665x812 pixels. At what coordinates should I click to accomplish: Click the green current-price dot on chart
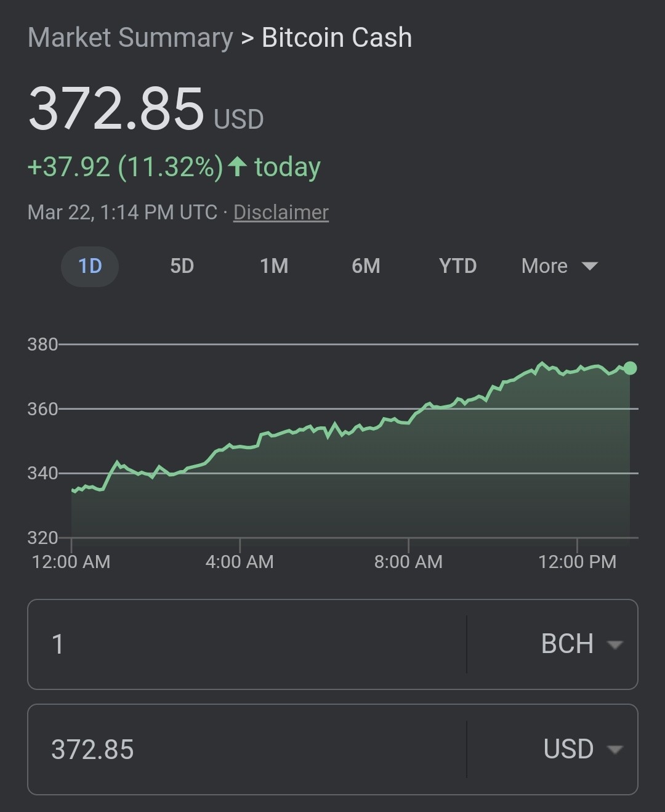[x=630, y=368]
